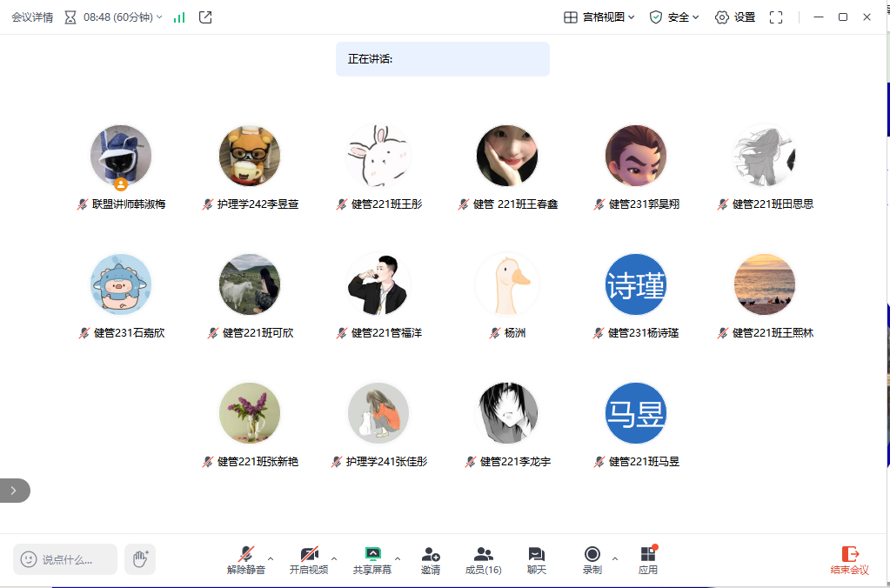Unmute microphone (解除静音)
Image resolution: width=890 pixels, height=588 pixels.
(246, 559)
